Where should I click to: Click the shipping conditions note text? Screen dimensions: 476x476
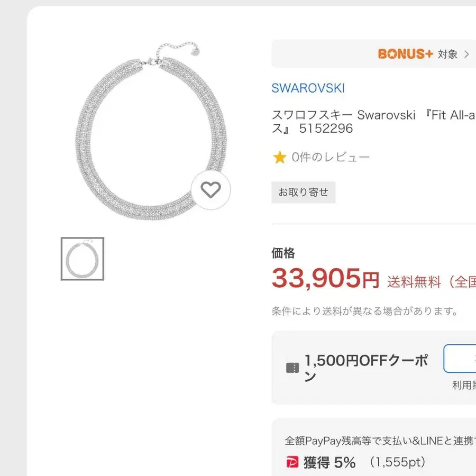[365, 312]
